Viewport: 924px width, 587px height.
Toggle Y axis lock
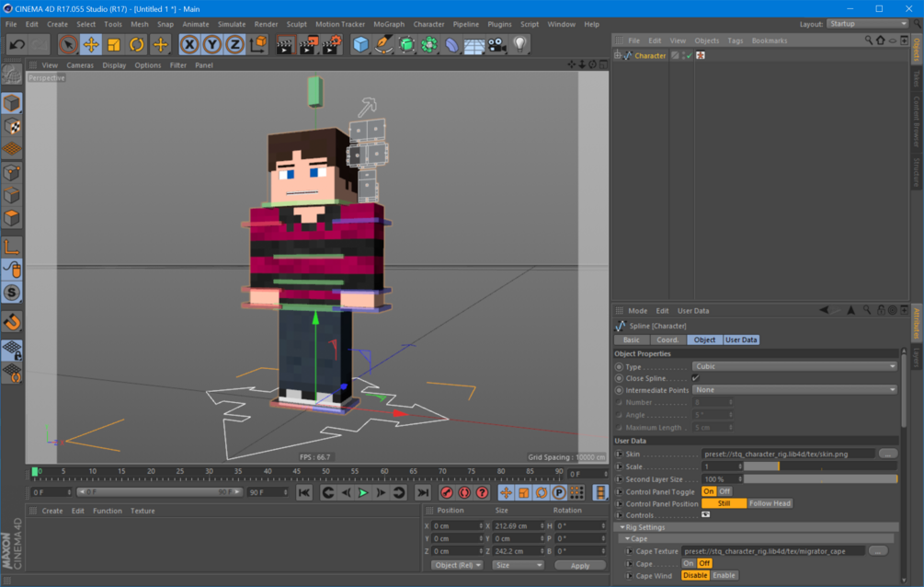click(x=211, y=44)
